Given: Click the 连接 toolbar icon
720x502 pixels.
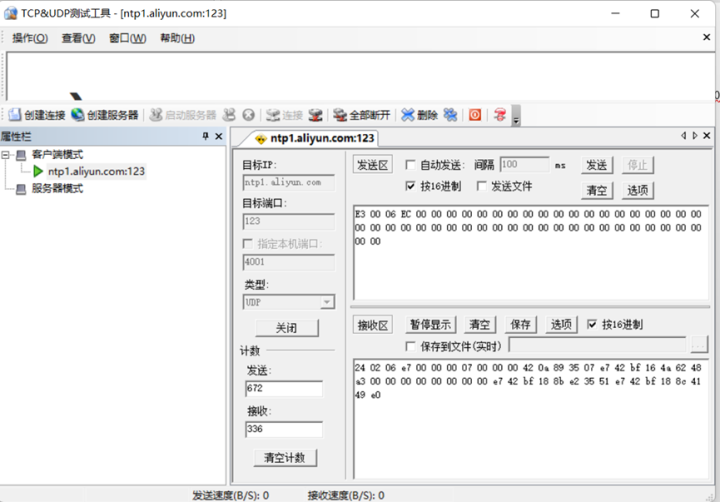Looking at the screenshot, I should pos(273,115).
